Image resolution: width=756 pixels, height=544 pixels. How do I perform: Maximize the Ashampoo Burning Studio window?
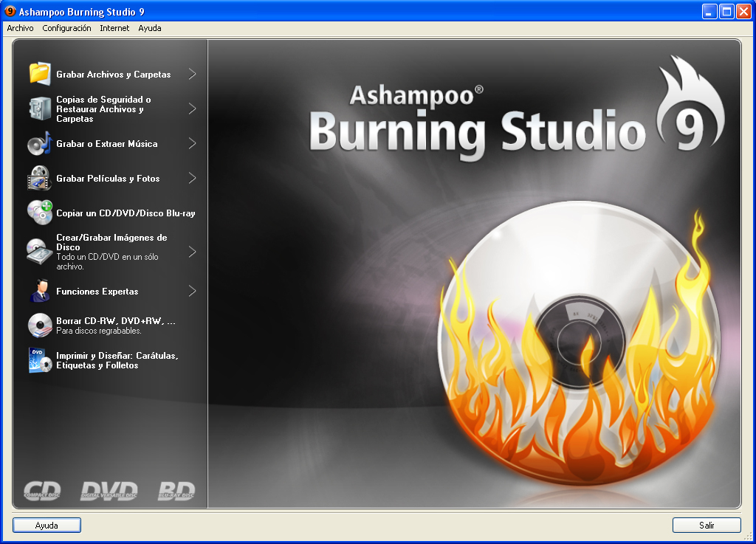726,12
